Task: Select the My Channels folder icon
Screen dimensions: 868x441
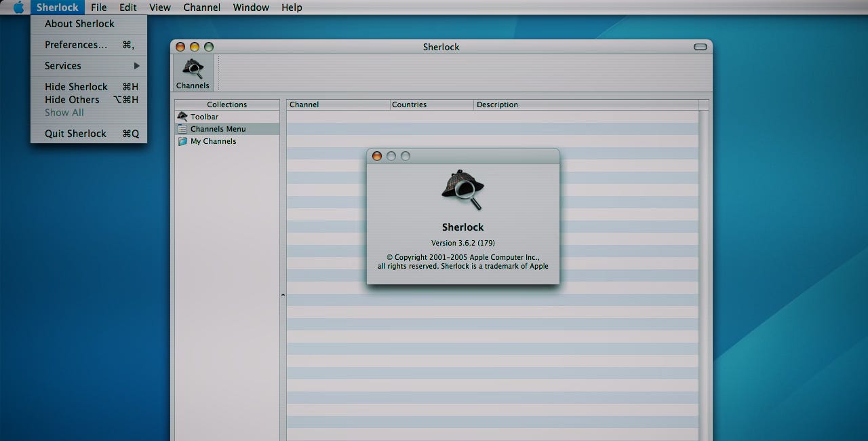Action: 182,141
